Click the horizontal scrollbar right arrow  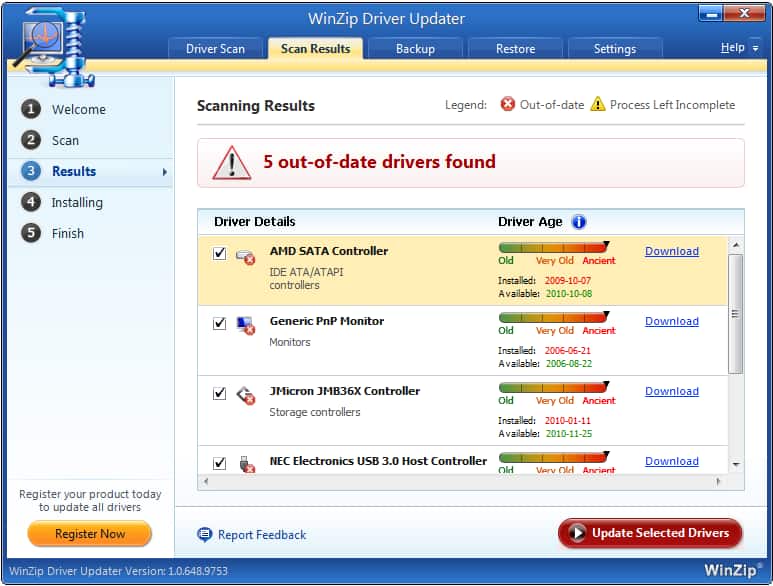coord(718,482)
